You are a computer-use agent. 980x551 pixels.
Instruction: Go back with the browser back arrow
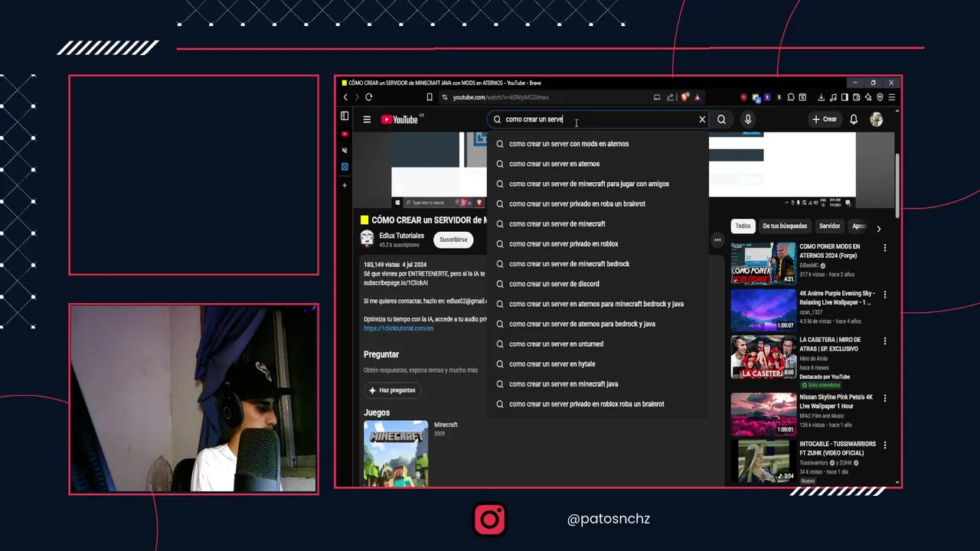(x=345, y=97)
